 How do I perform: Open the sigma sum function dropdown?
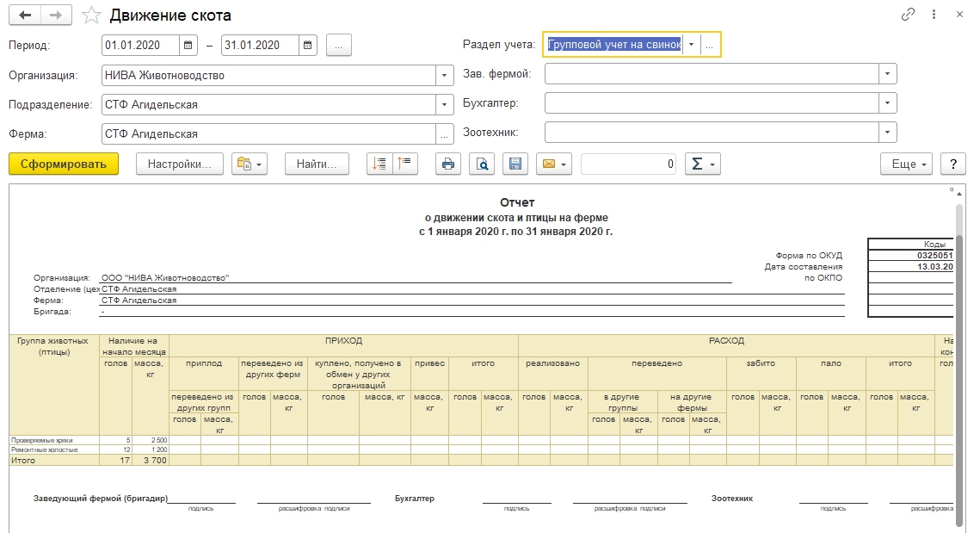click(702, 164)
